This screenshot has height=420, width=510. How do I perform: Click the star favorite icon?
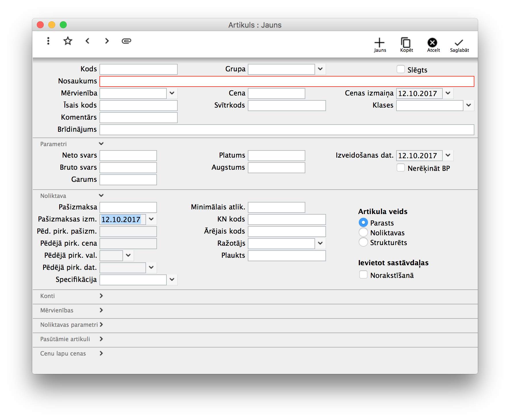(x=68, y=41)
